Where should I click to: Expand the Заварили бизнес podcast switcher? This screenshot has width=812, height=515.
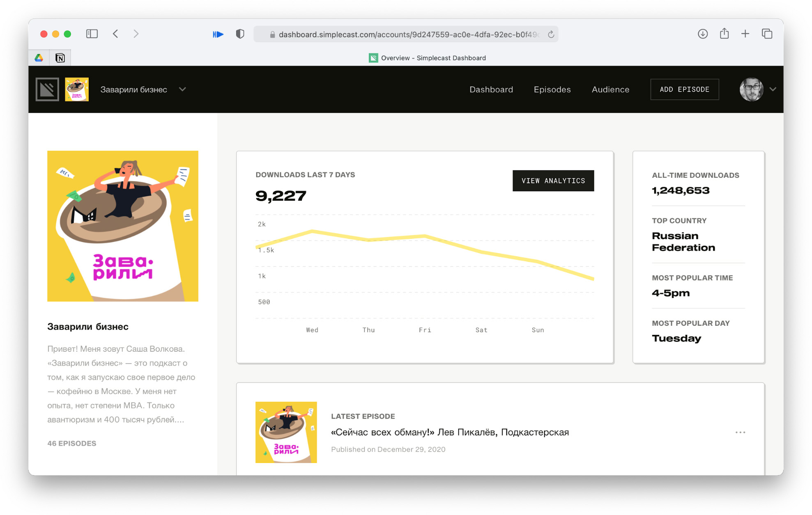click(x=143, y=89)
